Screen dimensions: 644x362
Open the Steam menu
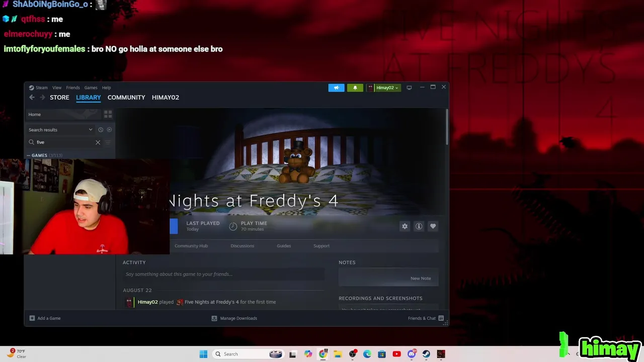click(38, 87)
